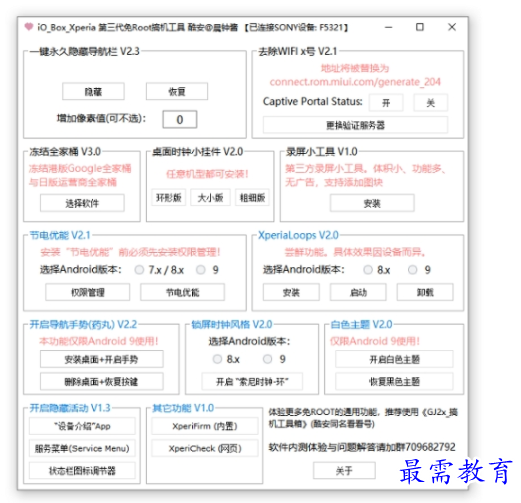This screenshot has width=521, height=503.
Task: Turn Captive Portal Status on with 开
Action: pos(386,103)
